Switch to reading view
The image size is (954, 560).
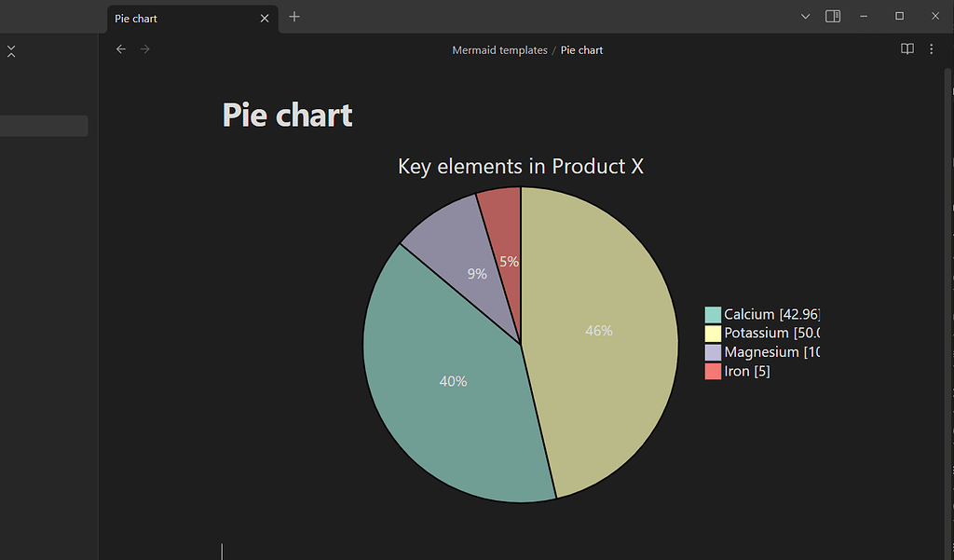pos(906,48)
